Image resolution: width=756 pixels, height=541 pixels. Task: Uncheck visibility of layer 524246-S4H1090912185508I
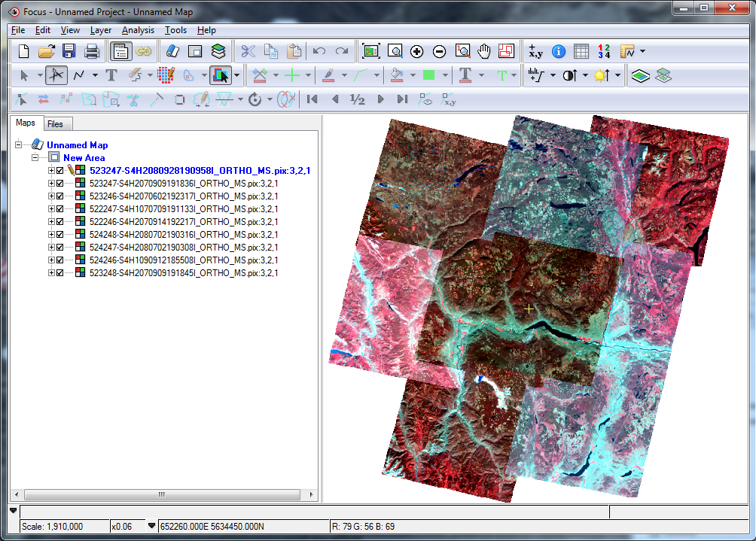[x=59, y=260]
